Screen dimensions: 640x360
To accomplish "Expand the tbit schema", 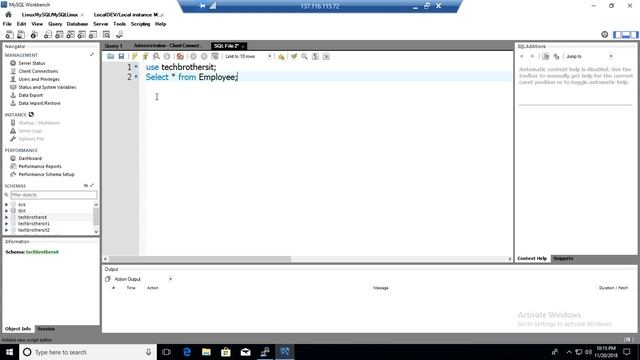I will (7, 211).
